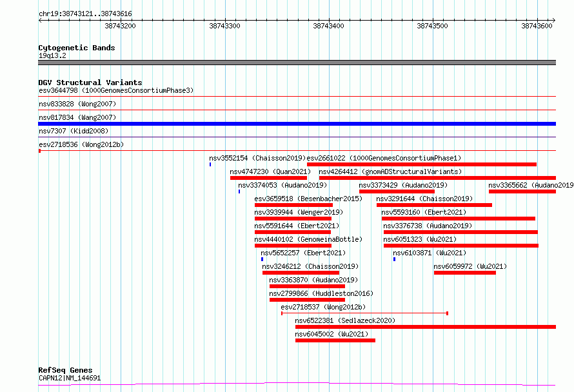Click the 38743200 ruler position label
Screen dimensions: 574x392
coord(120,26)
